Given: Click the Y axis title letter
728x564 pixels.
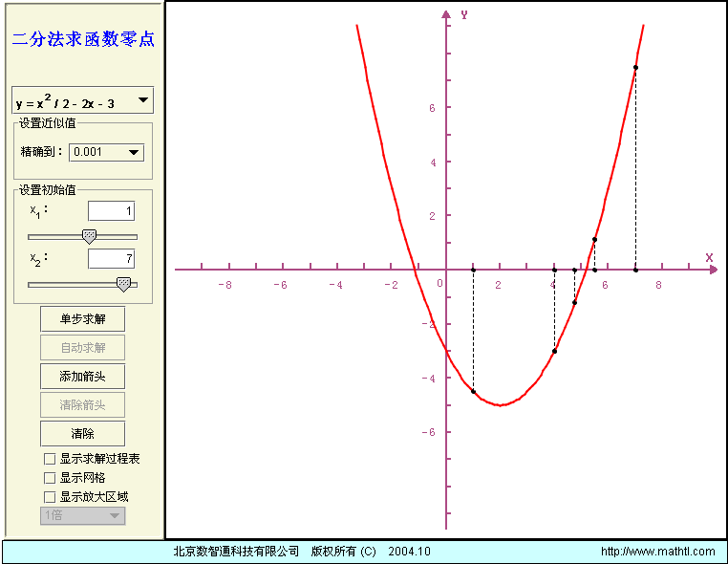Looking at the screenshot, I should point(464,15).
